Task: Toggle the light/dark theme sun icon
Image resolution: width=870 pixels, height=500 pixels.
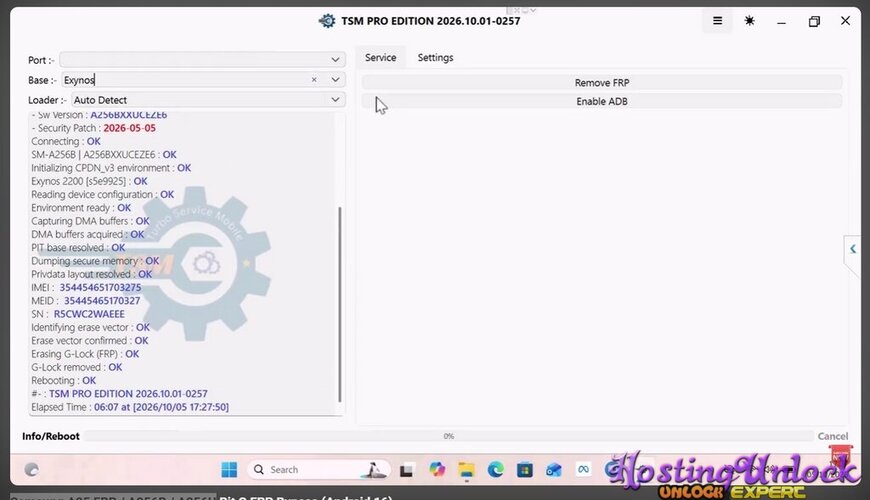Action: tap(750, 21)
